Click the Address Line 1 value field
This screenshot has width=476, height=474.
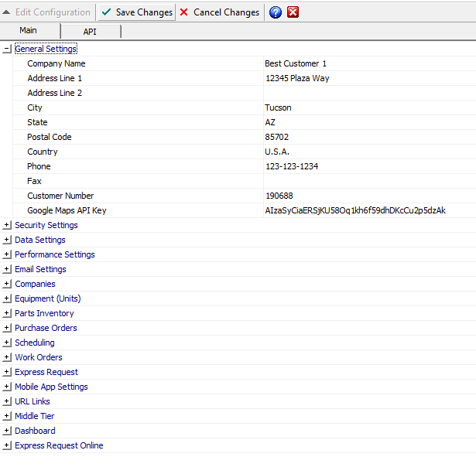point(369,78)
